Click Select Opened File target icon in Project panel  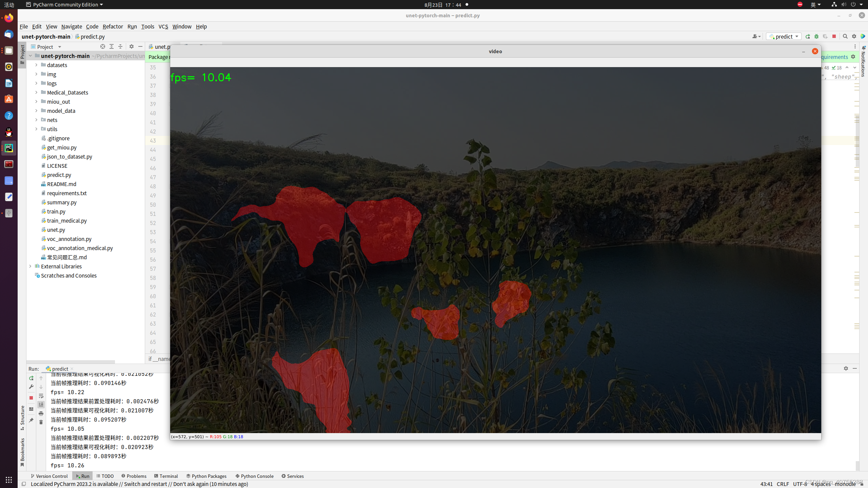(x=103, y=47)
